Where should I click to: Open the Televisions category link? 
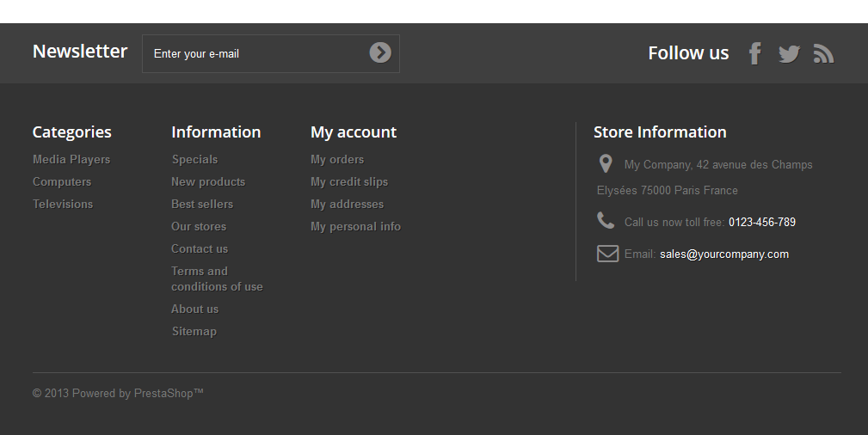[63, 204]
